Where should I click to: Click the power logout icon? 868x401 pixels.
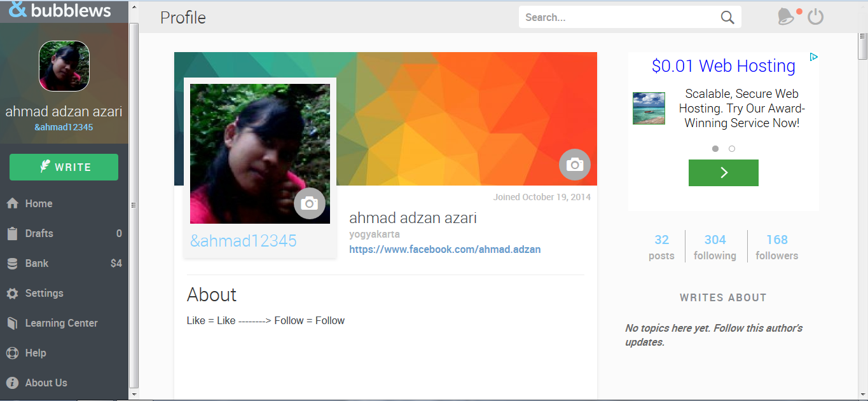pos(816,17)
